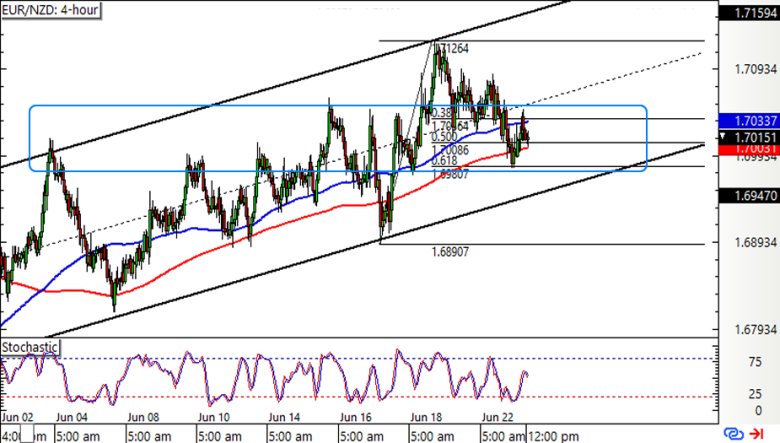Click the 1.68907 swing low label
The image size is (780, 443).
(x=450, y=252)
